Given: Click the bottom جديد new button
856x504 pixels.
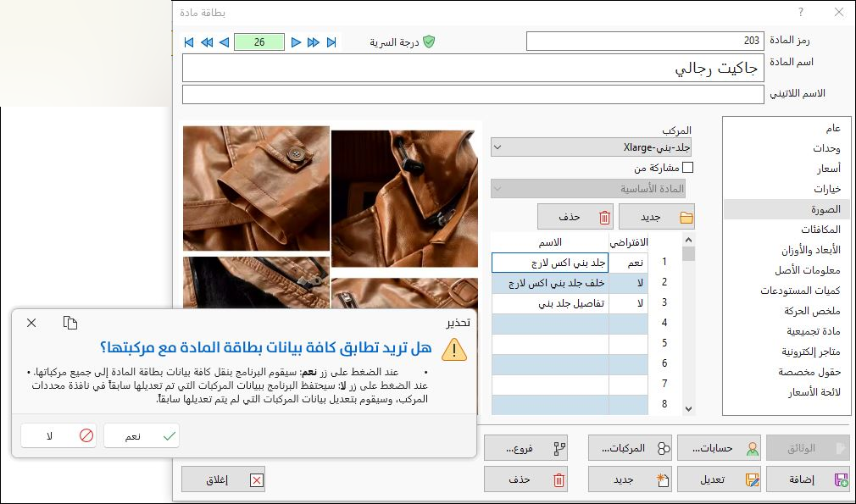Looking at the screenshot, I should tap(630, 479).
